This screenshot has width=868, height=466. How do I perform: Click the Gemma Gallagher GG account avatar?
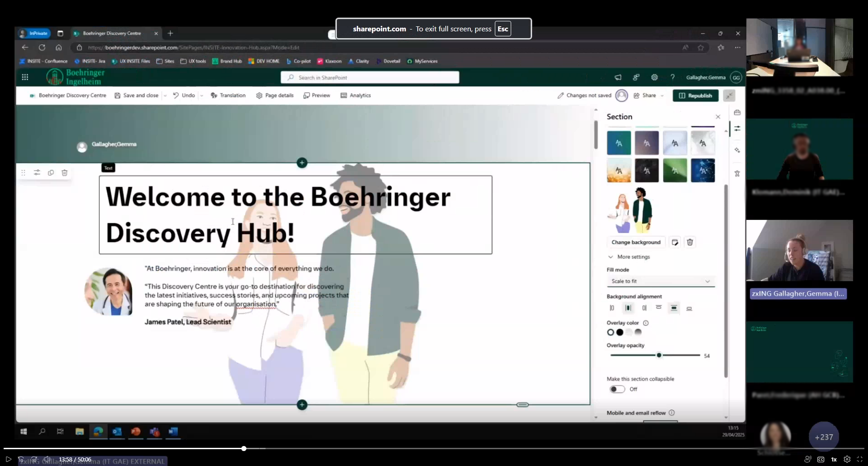[736, 78]
